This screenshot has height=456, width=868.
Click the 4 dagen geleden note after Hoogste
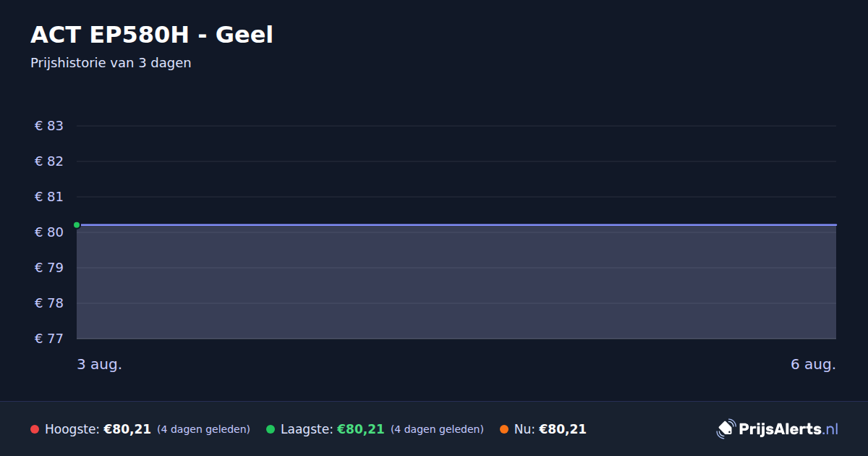pyautogui.click(x=203, y=429)
